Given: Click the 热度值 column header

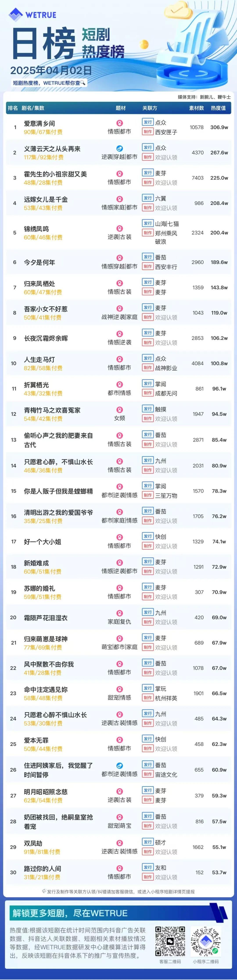Looking at the screenshot, I should 218,108.
